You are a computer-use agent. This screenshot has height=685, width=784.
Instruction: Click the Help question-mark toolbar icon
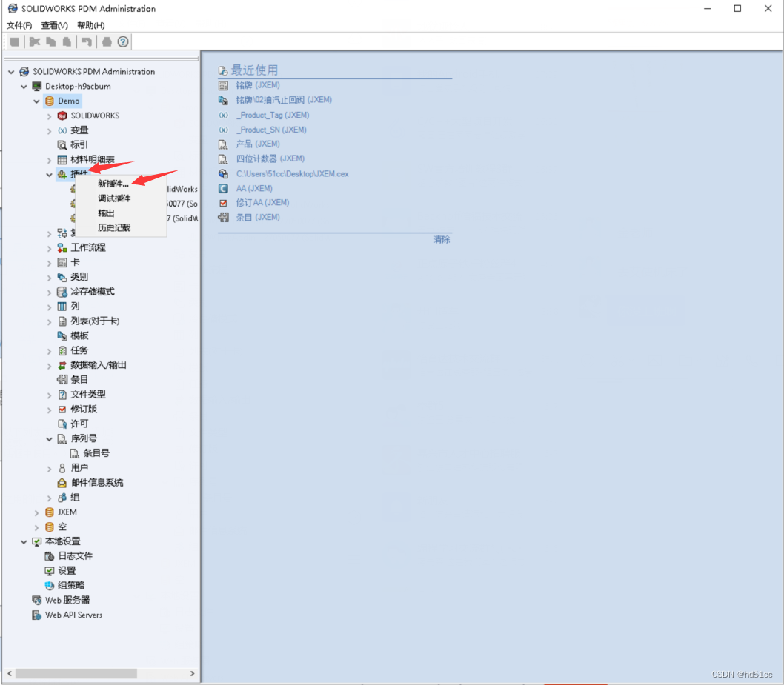123,42
